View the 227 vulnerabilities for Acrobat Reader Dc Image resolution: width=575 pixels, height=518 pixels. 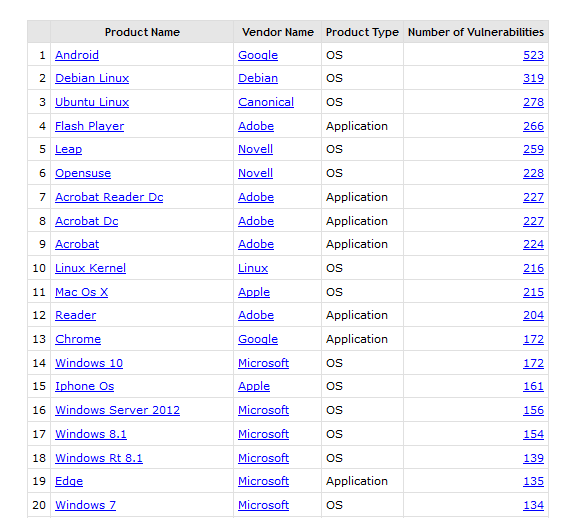534,197
